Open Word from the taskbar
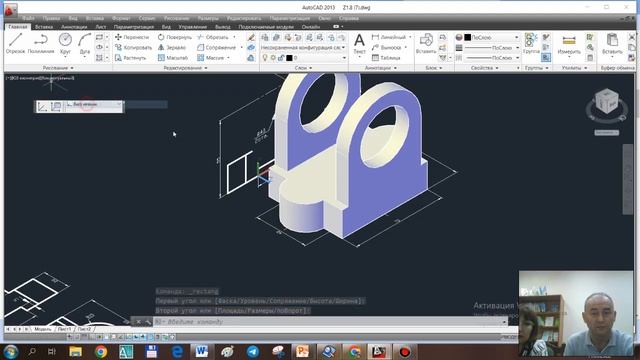 [x=202, y=351]
